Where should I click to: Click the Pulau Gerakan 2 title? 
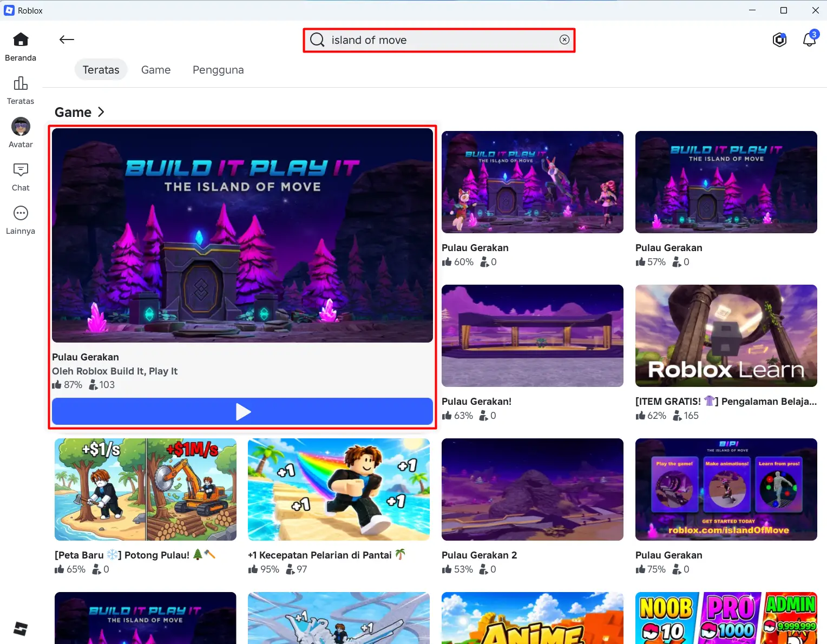pos(480,555)
